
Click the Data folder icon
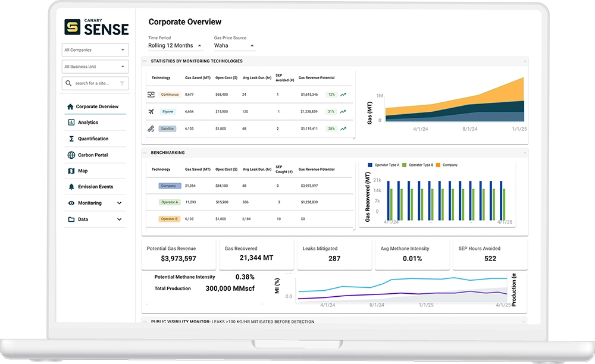pos(71,219)
